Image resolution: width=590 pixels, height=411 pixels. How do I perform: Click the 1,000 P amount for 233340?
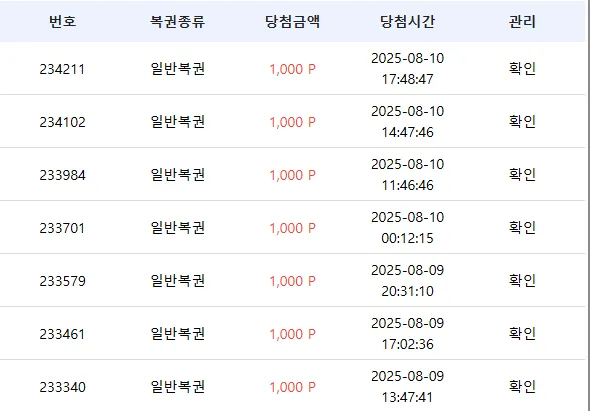292,387
